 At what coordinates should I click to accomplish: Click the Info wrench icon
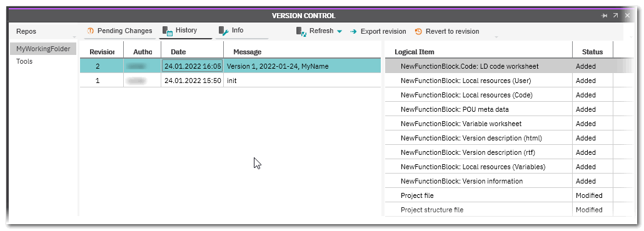[223, 31]
